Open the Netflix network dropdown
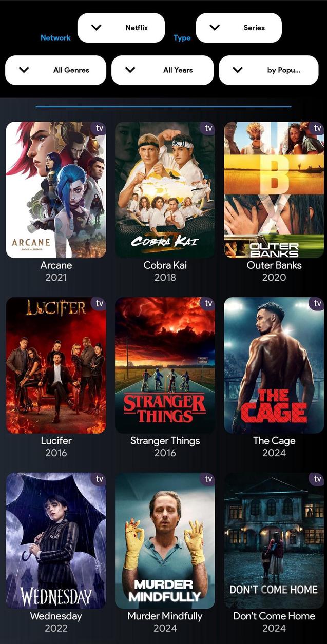 (121, 28)
